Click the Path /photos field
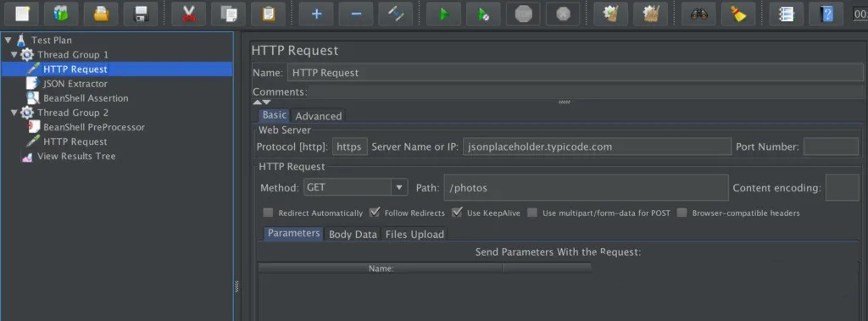The height and width of the screenshot is (321, 868). [x=586, y=188]
